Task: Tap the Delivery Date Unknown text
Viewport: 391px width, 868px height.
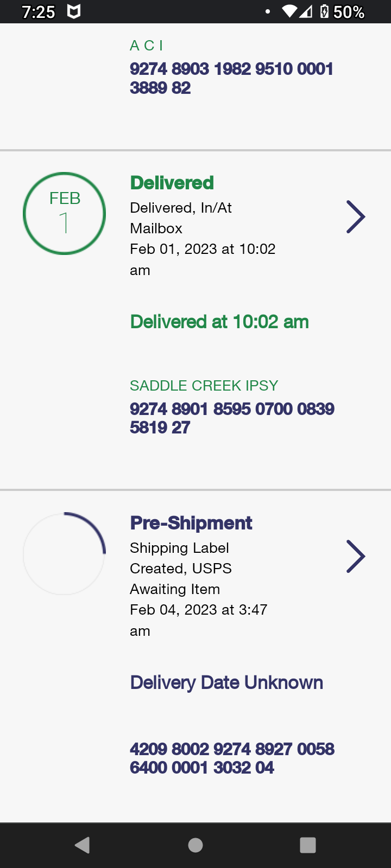Action: [226, 682]
